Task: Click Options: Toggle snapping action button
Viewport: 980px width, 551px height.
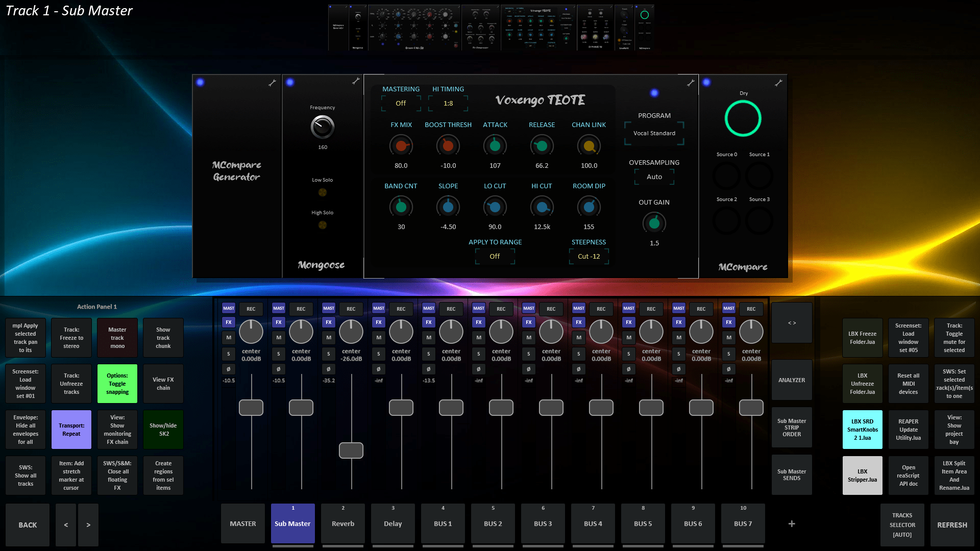Action: [117, 384]
